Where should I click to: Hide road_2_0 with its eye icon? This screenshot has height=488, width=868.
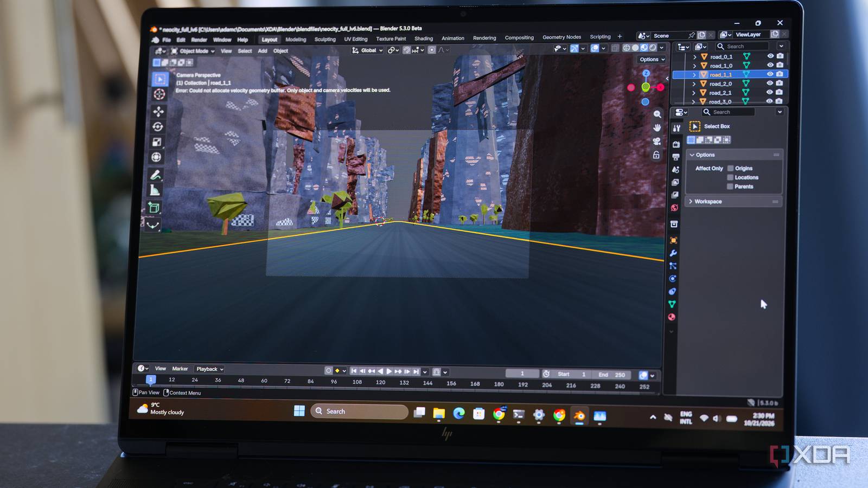pos(770,84)
